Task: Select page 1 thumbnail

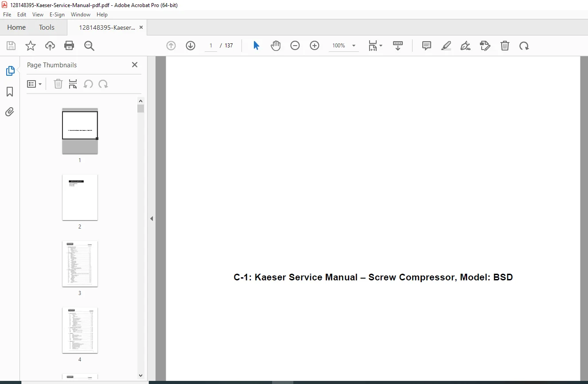Action: (x=80, y=131)
